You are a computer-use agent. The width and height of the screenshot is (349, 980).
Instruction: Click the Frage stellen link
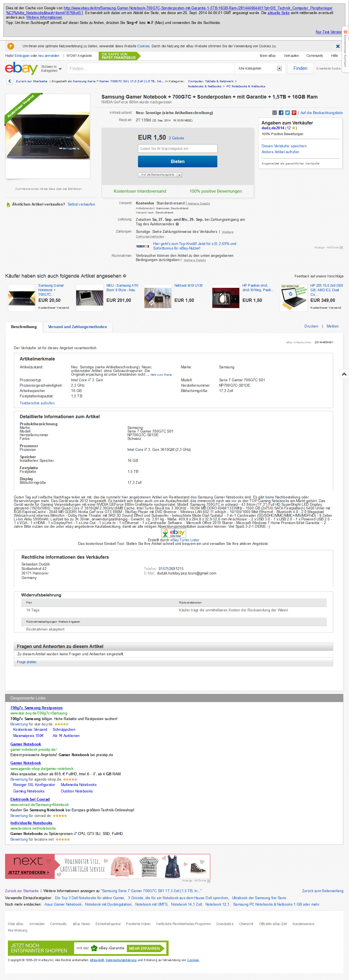27,662
